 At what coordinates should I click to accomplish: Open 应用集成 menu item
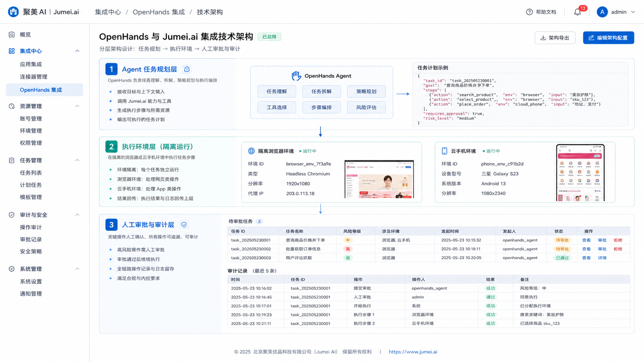click(31, 64)
